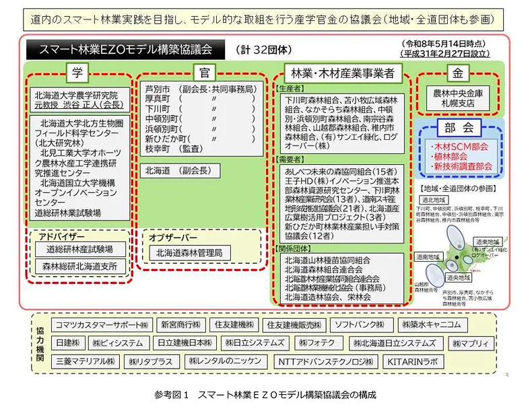Screen dimensions: 532x411
Task: Select the 学 category header box
Action: [77, 73]
